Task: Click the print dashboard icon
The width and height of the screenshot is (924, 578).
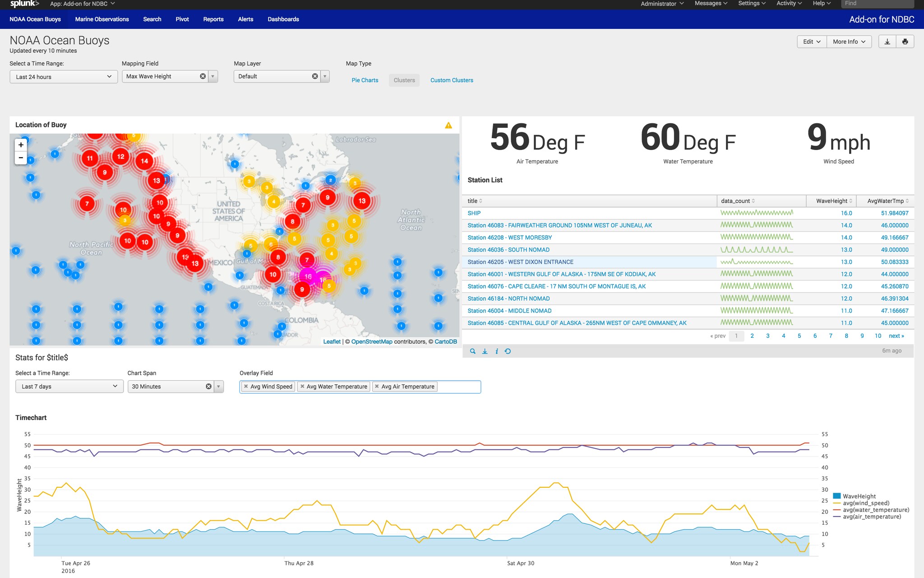Action: pos(905,42)
